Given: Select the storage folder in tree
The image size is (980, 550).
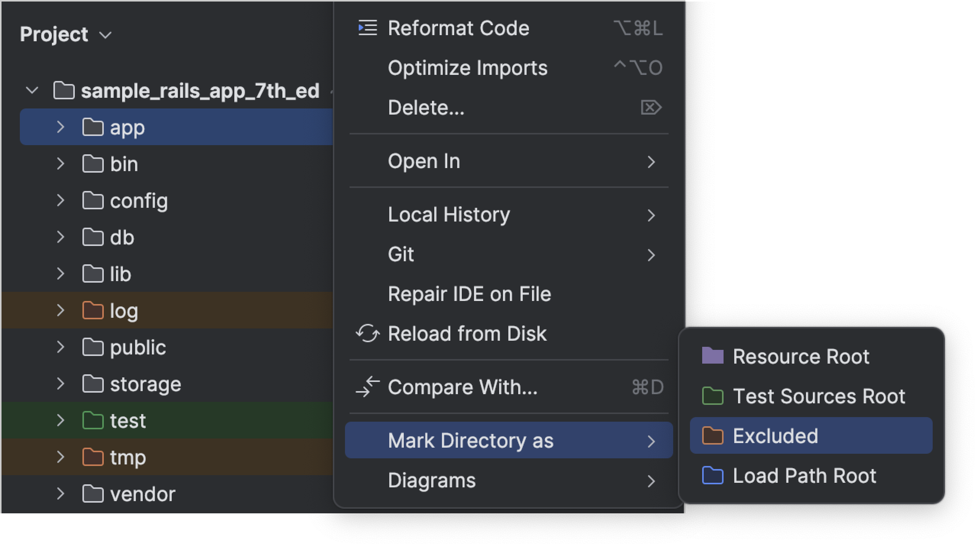Looking at the screenshot, I should pyautogui.click(x=145, y=384).
